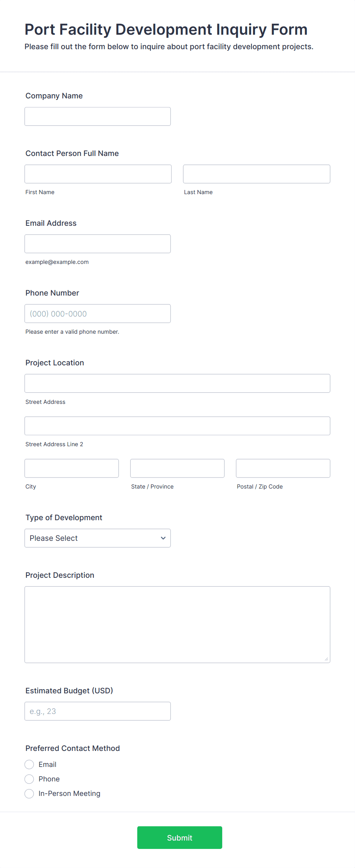The image size is (355, 868).
Task: Choose Phone as preferred contact method
Action: pos(29,779)
